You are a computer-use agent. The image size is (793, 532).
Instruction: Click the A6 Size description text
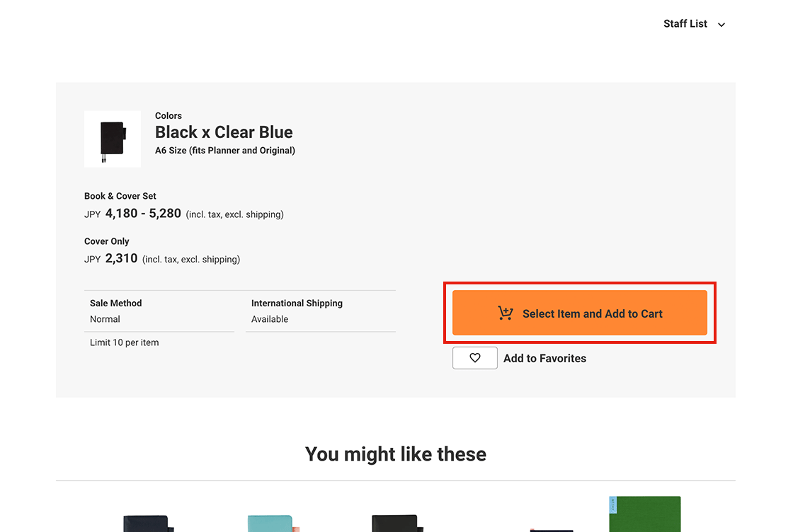(x=225, y=151)
